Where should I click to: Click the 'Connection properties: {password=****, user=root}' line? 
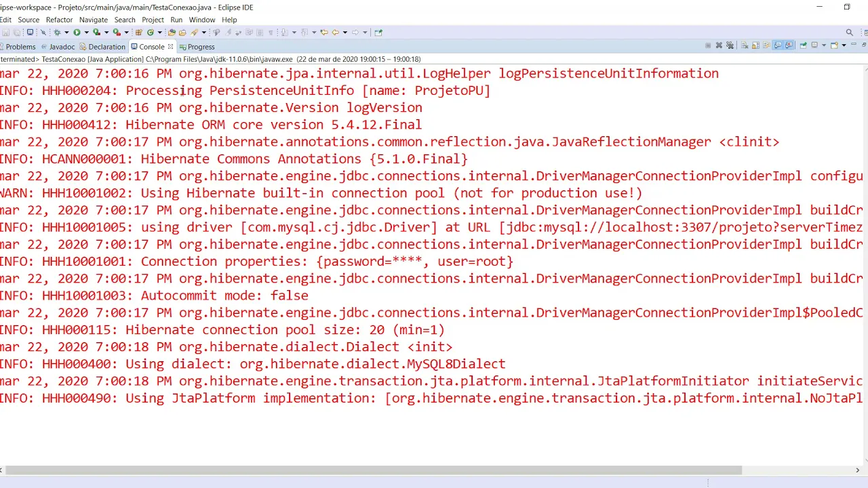coord(256,262)
